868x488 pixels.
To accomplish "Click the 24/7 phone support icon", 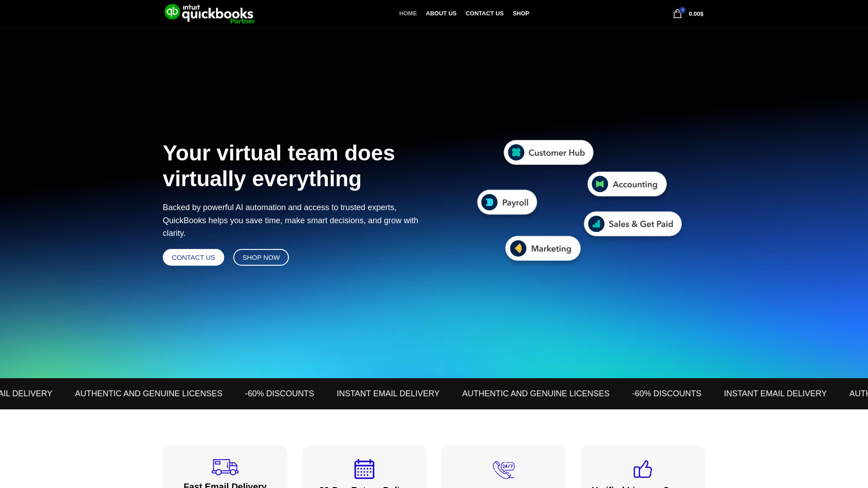I will click(x=504, y=470).
